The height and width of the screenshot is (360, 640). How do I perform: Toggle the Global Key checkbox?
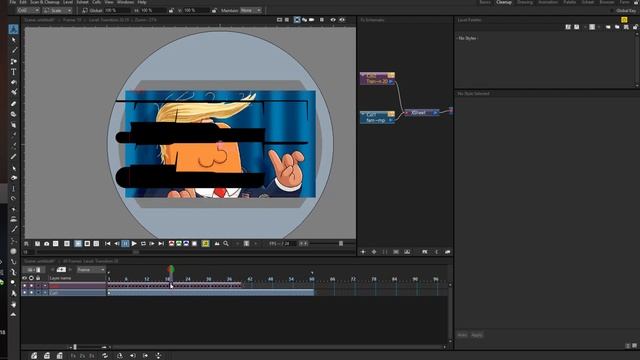[612, 11]
